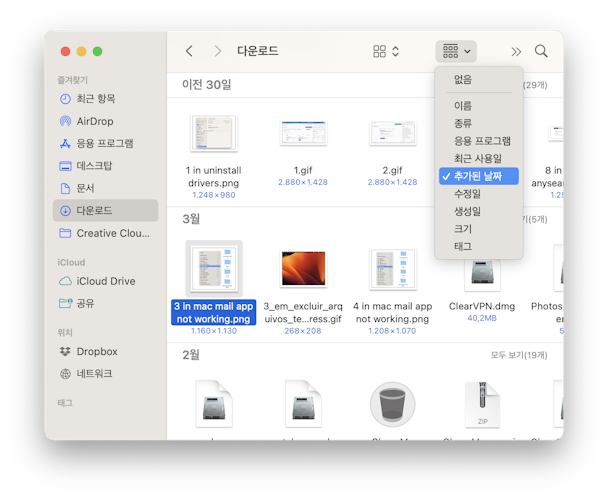Click the 문서 page icon
The image size is (608, 499).
pos(65,188)
